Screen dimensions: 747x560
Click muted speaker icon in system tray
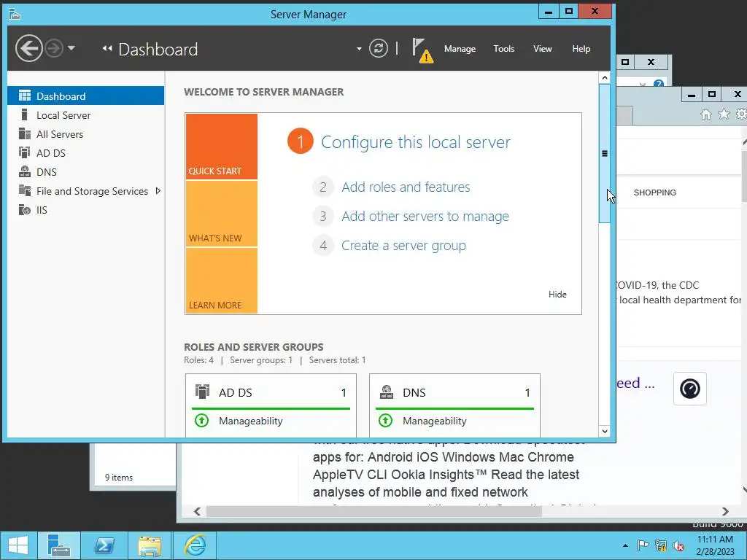(x=678, y=545)
